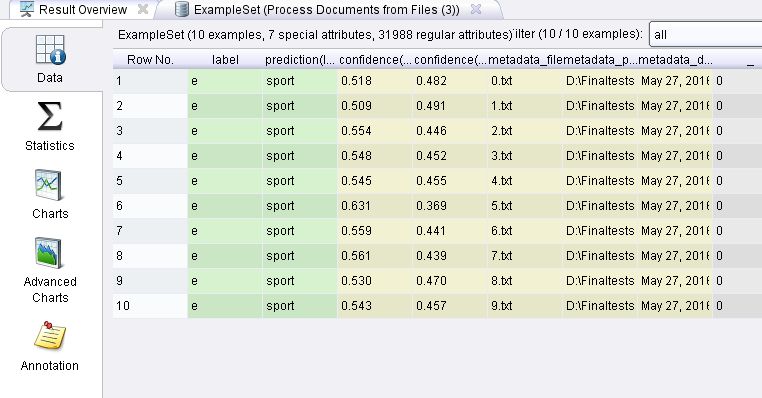Select May 27 date in row 5

pos(675,181)
